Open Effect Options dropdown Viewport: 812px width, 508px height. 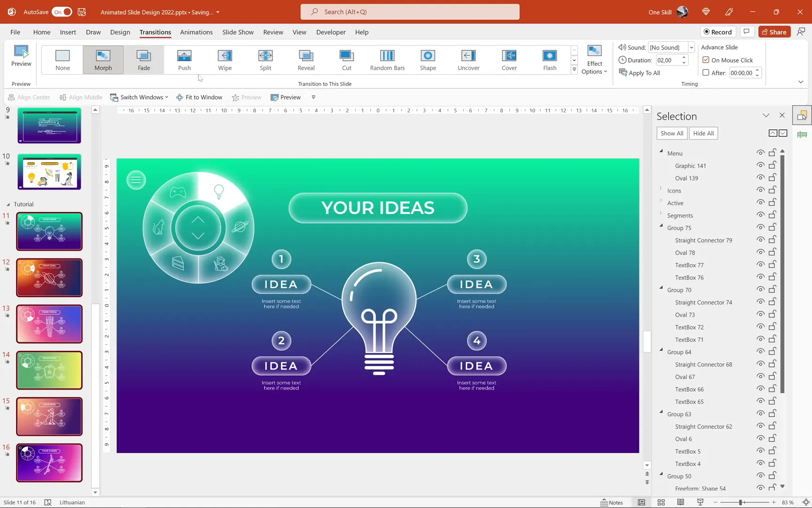pos(594,60)
